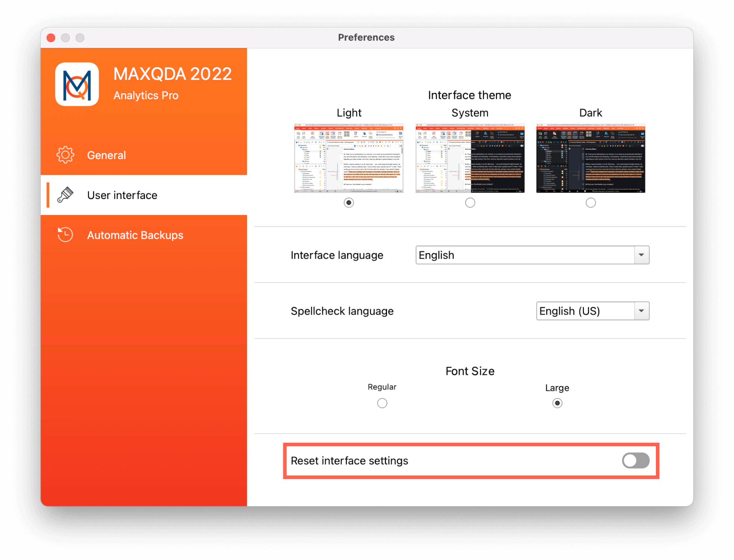
Task: Click the 'Analytics Pro' subtitle text
Action: point(146,96)
